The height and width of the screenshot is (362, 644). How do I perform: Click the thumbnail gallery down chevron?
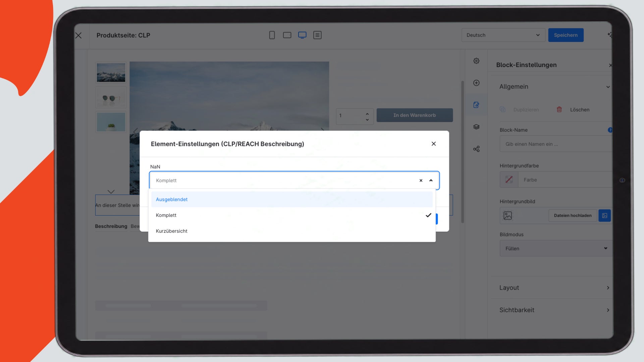[x=111, y=192]
